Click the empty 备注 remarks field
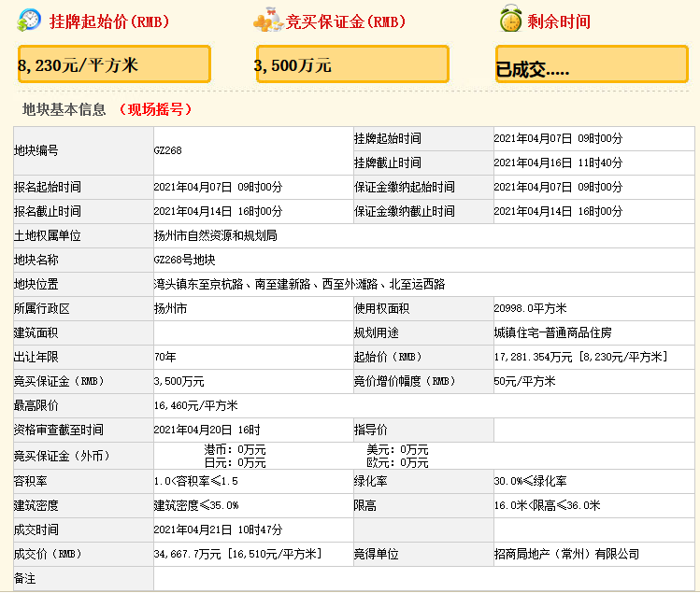The image size is (700, 593). 421,578
